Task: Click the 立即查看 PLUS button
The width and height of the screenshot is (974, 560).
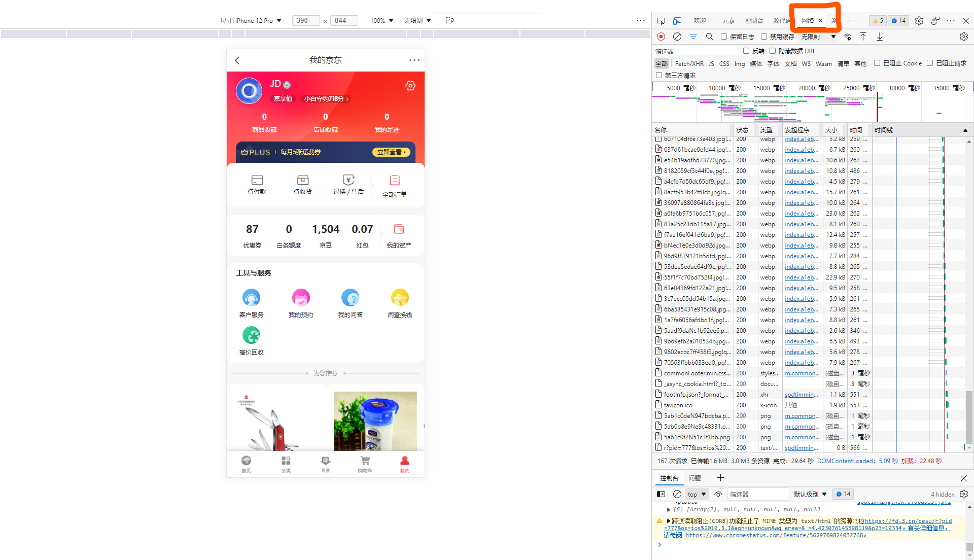Action: pos(391,152)
